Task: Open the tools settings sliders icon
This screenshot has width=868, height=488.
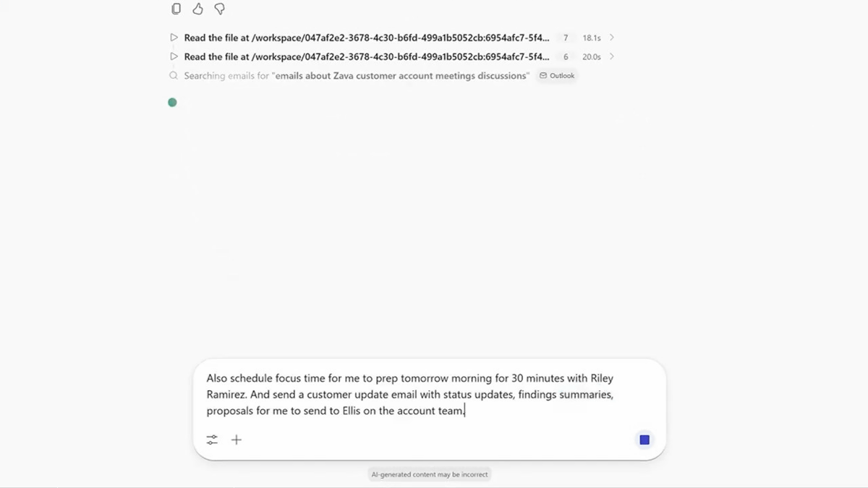Action: point(212,440)
